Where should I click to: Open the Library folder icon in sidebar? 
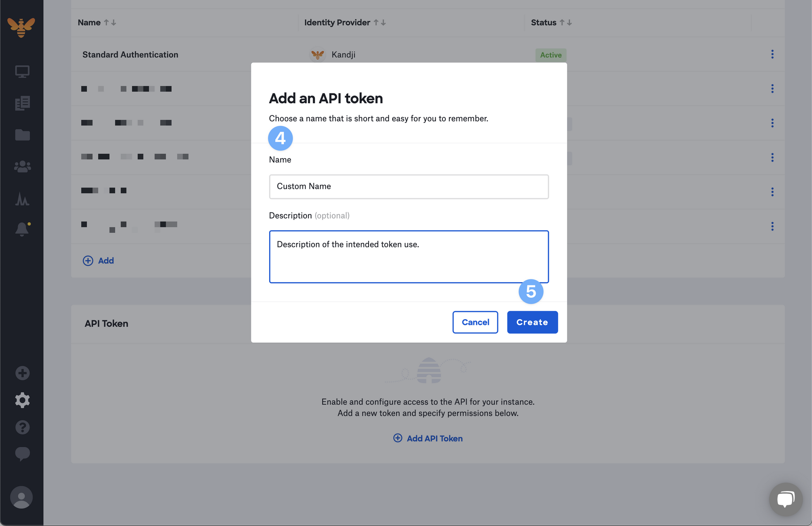click(22, 135)
